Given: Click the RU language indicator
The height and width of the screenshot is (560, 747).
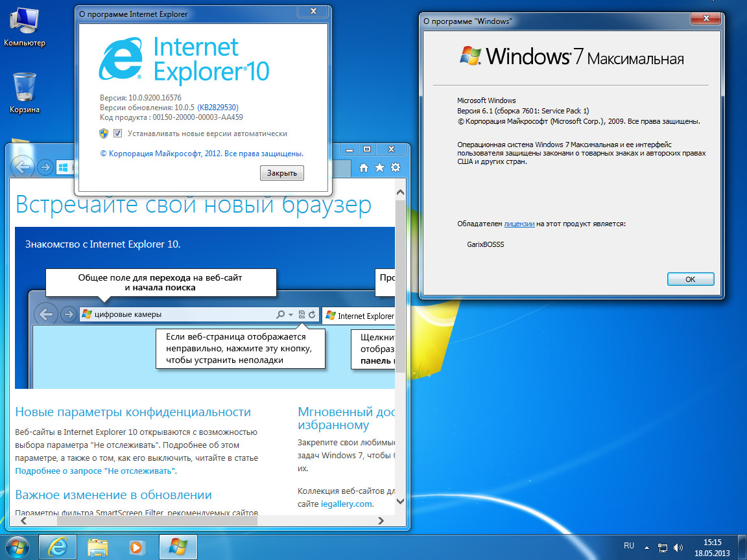Looking at the screenshot, I should point(629,546).
